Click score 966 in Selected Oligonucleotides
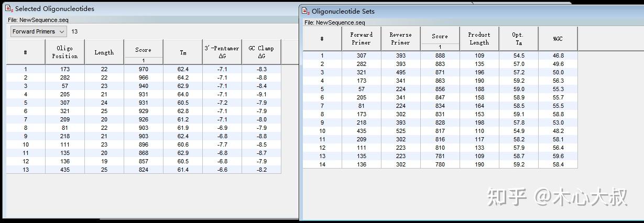 [144, 77]
